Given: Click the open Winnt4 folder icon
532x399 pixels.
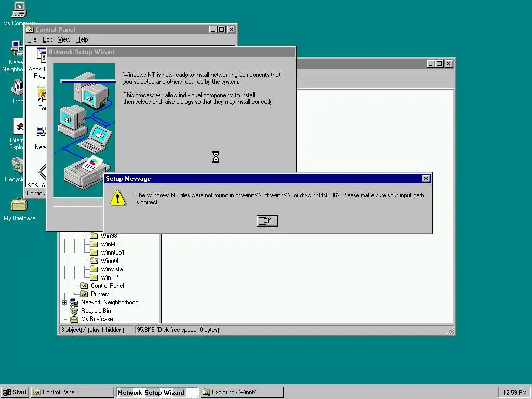Looking at the screenshot, I should [x=94, y=261].
